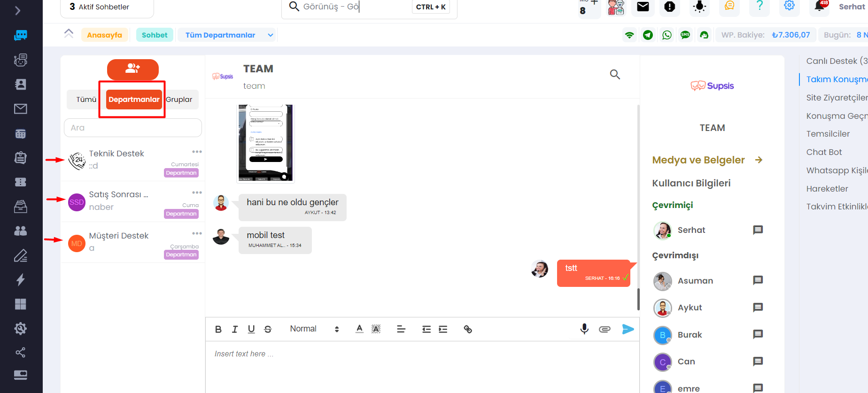Open the ticket sidebar icon
This screenshot has height=393, width=868.
[x=21, y=182]
